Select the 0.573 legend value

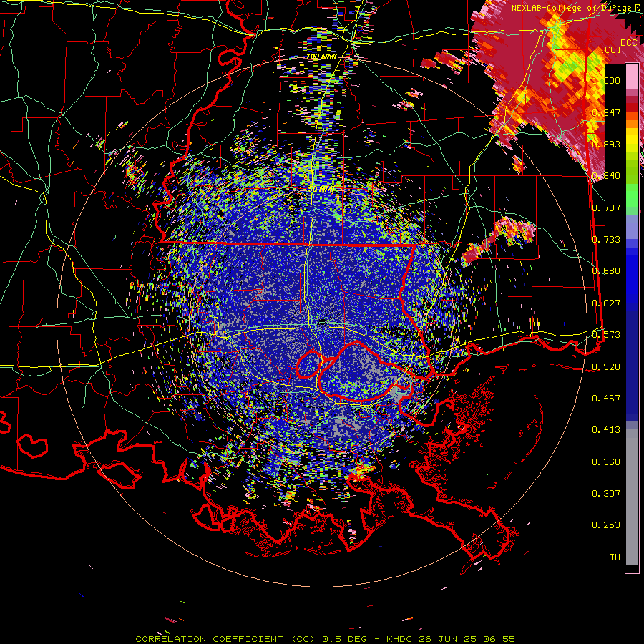(606, 335)
